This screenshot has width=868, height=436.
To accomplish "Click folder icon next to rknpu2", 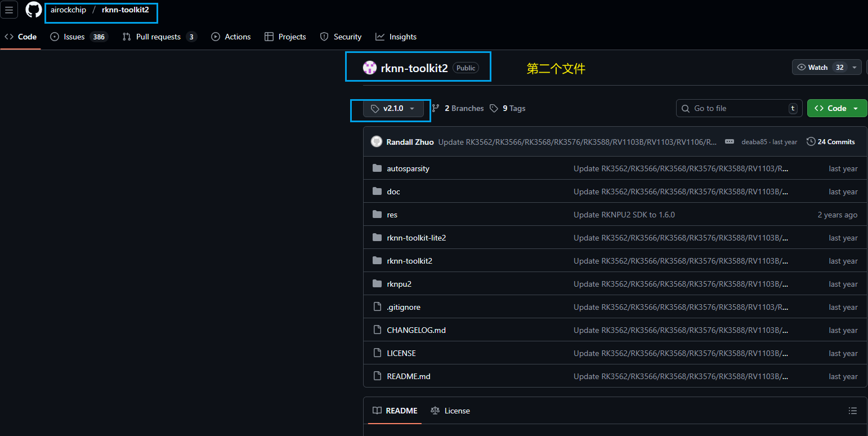I will click(377, 284).
